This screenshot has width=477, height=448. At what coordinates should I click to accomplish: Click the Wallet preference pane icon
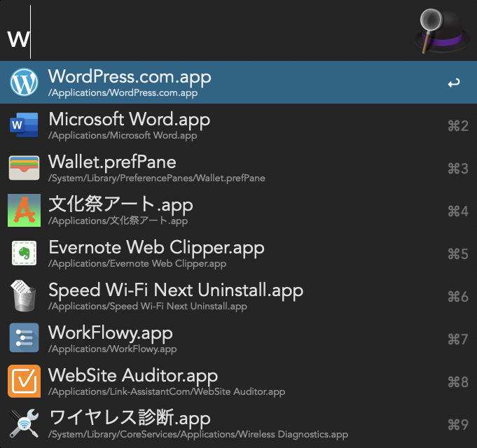[x=24, y=168]
